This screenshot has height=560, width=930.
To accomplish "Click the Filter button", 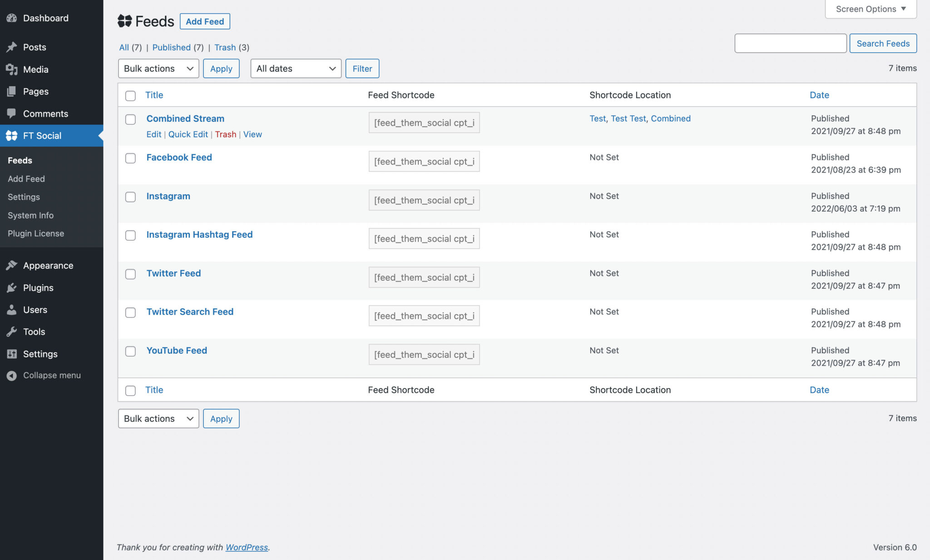I will (362, 69).
